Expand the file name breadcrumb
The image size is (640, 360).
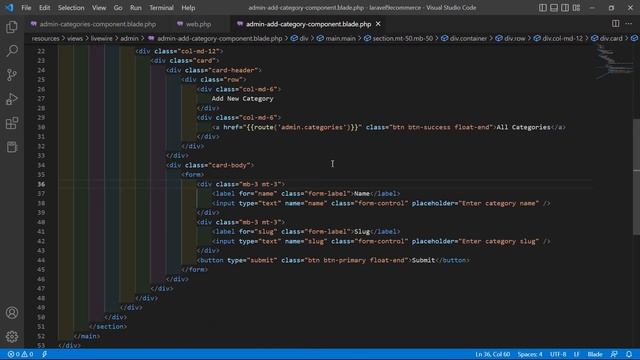tap(220, 38)
